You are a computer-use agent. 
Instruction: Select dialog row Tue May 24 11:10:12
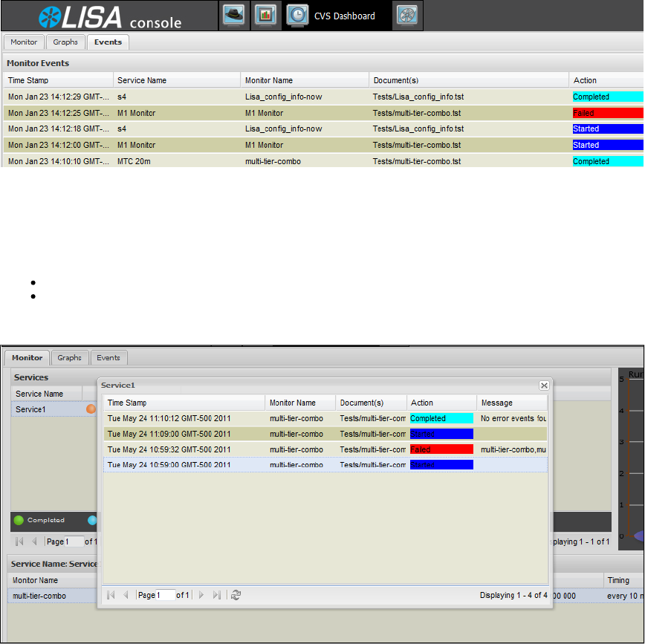pos(325,418)
